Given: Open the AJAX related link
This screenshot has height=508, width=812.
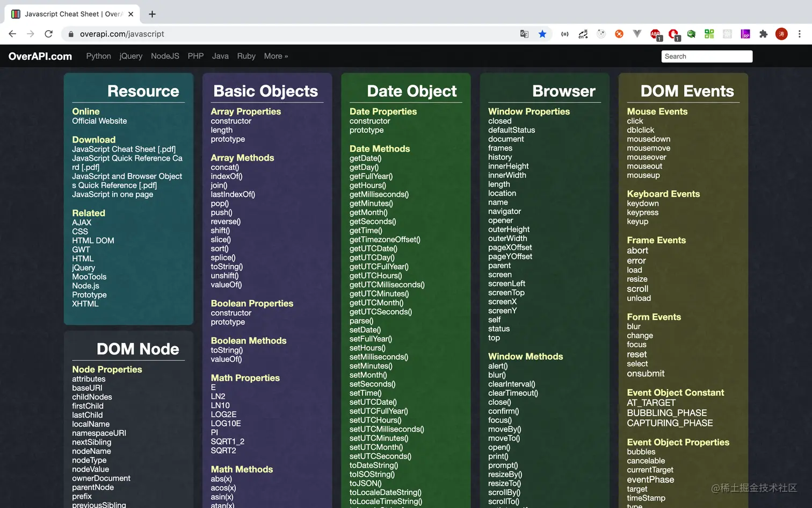Looking at the screenshot, I should 82,222.
